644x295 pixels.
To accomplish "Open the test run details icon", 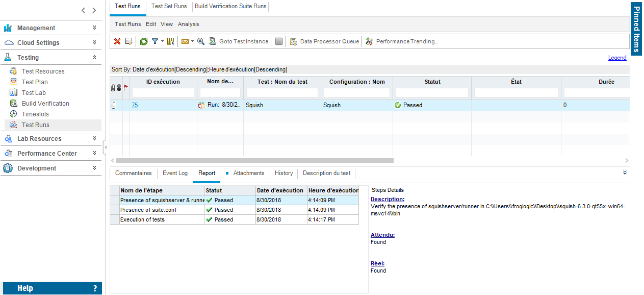I will click(129, 41).
